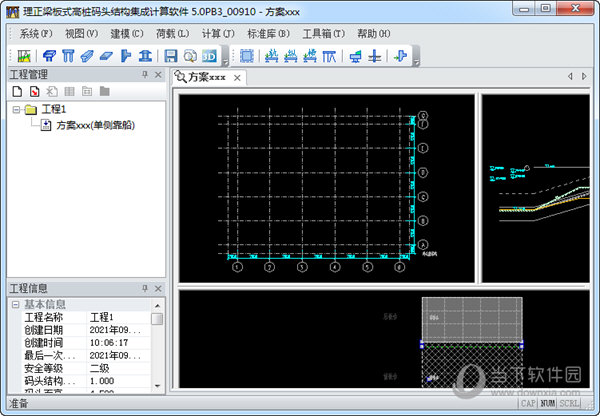The height and width of the screenshot is (416, 600).
Task: Open the 荷载(L) menu
Action: coord(172,34)
